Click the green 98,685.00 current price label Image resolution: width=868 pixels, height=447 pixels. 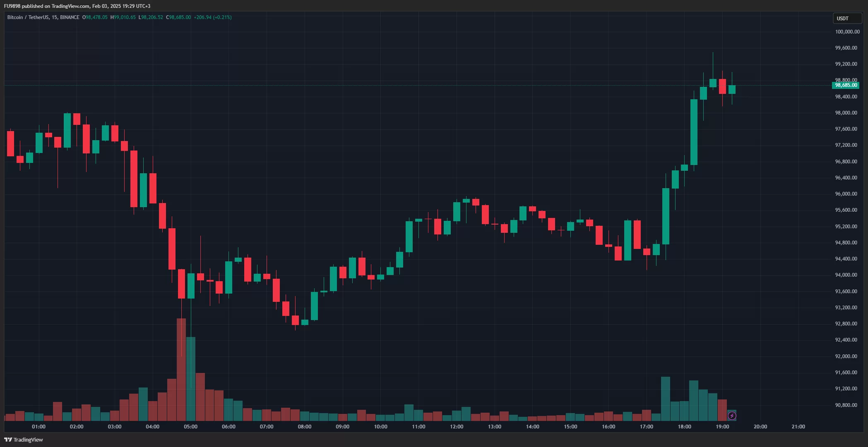pyautogui.click(x=846, y=85)
